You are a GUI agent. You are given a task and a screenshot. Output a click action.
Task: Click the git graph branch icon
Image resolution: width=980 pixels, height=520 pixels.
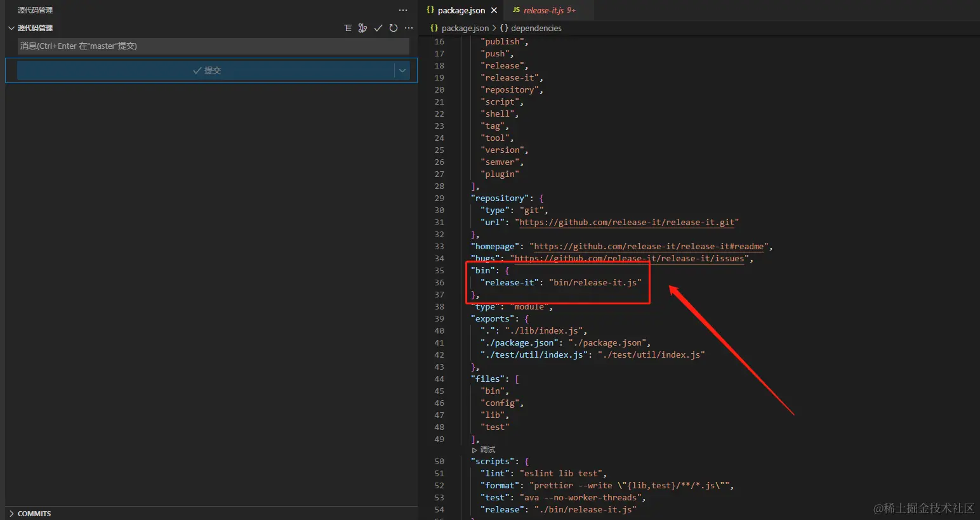click(x=362, y=28)
